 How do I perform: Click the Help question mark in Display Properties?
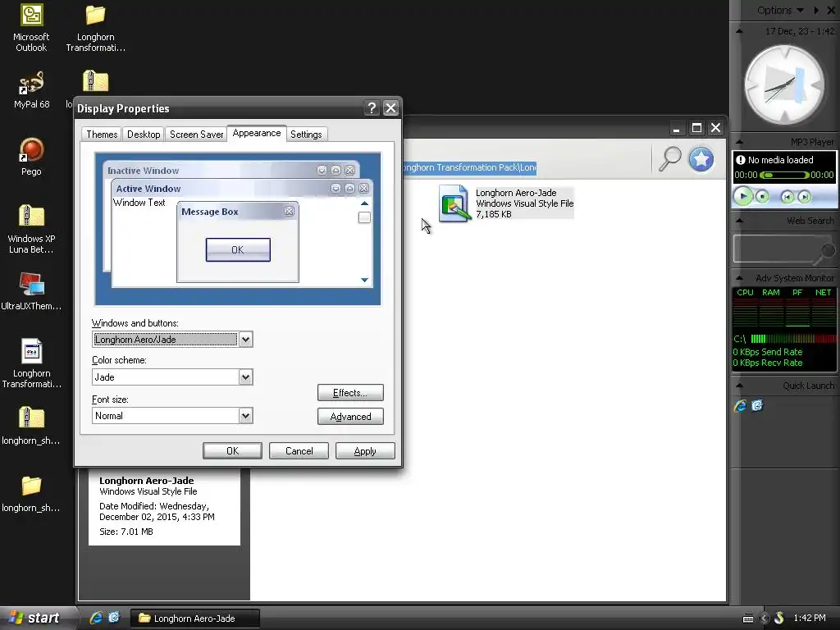coord(372,108)
